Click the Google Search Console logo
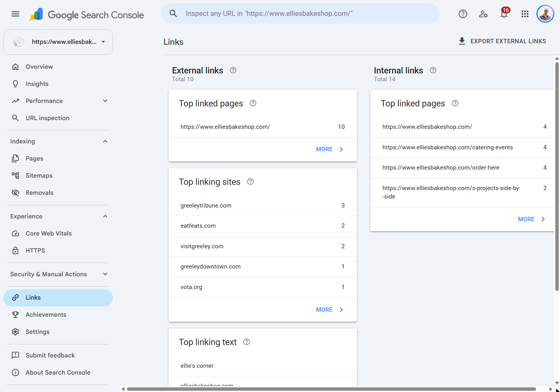This screenshot has height=392, width=560. (86, 15)
